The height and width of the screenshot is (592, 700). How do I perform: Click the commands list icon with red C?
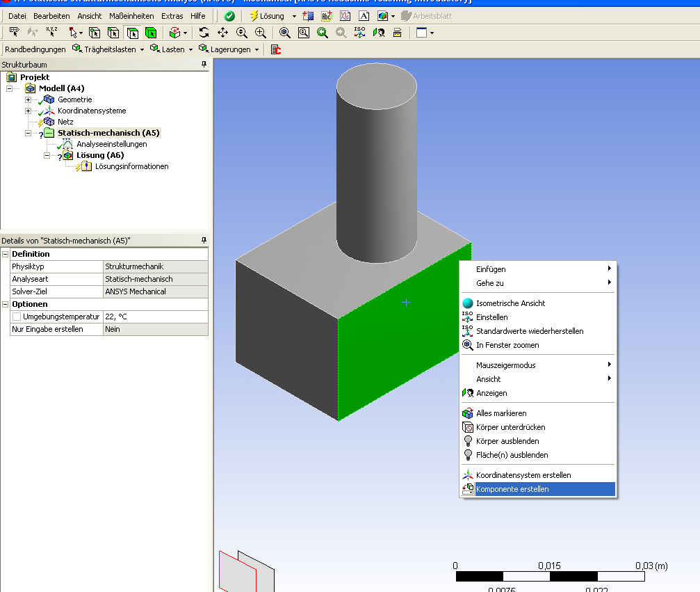pos(276,49)
